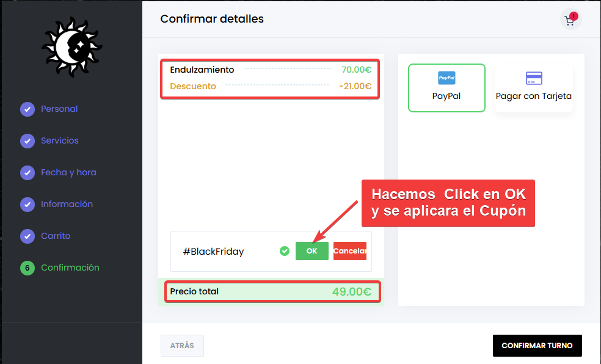
Task: Click the Carrito step checkmark icon
Action: (27, 236)
